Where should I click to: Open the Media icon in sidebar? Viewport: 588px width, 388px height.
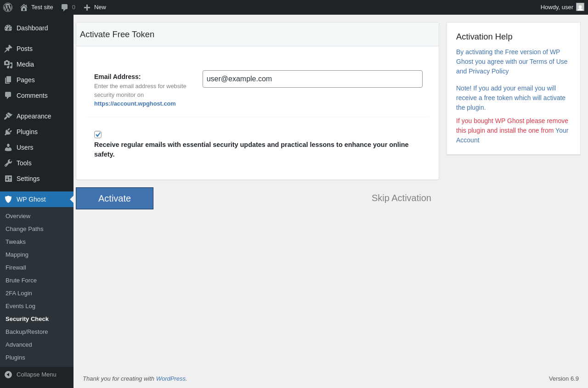8,64
